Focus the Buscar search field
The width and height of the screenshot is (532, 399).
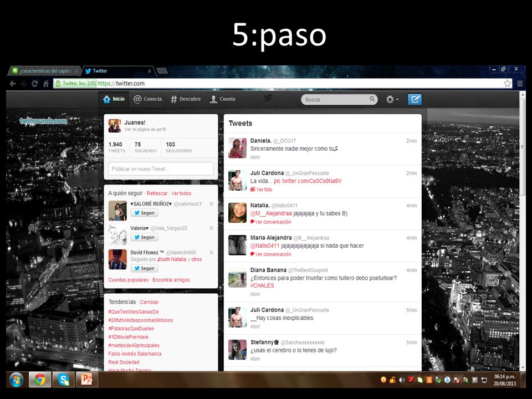[339, 99]
